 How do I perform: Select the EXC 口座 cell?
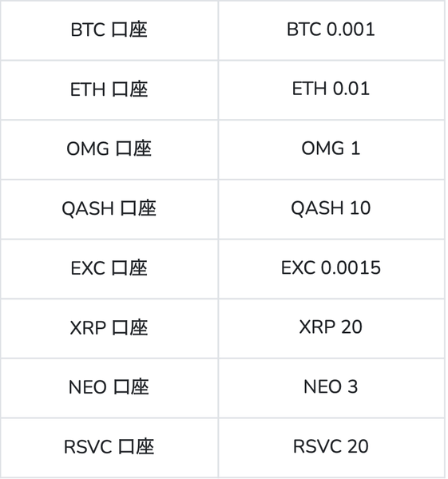pyautogui.click(x=109, y=269)
